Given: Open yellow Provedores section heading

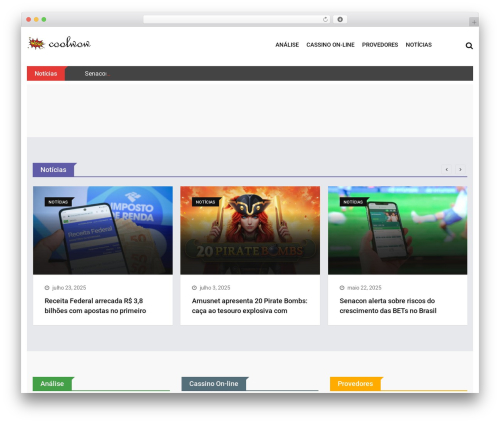Looking at the screenshot, I should pos(355,384).
